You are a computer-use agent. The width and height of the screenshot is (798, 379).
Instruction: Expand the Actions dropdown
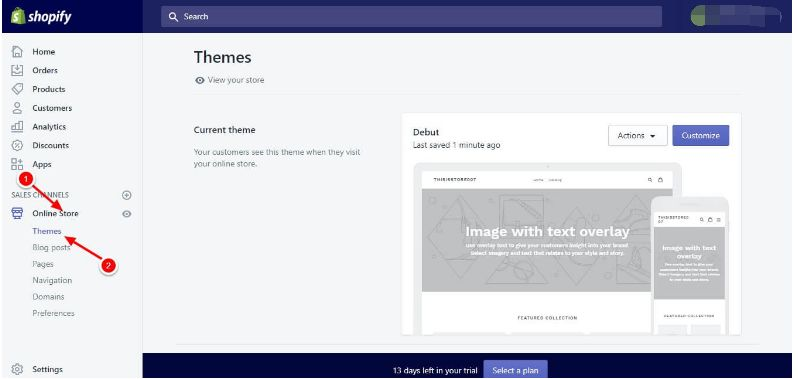pyautogui.click(x=638, y=136)
